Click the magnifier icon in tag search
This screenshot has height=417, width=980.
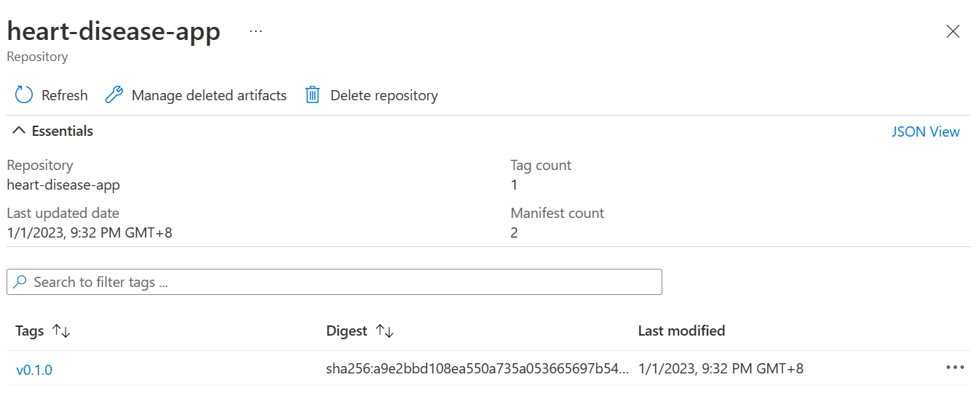[x=20, y=282]
